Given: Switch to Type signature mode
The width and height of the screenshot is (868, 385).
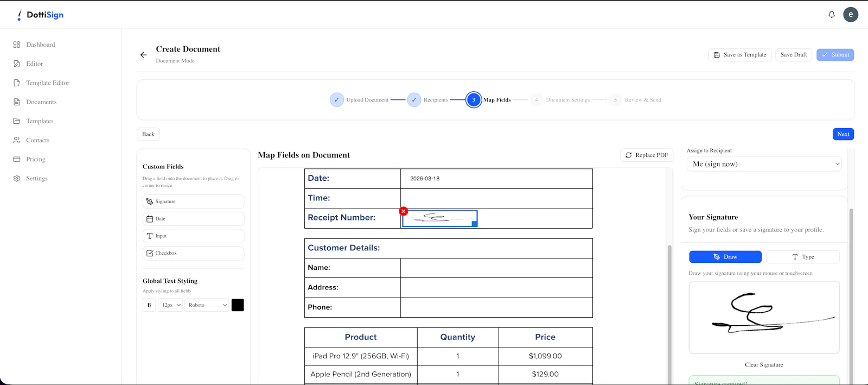Looking at the screenshot, I should (x=803, y=257).
